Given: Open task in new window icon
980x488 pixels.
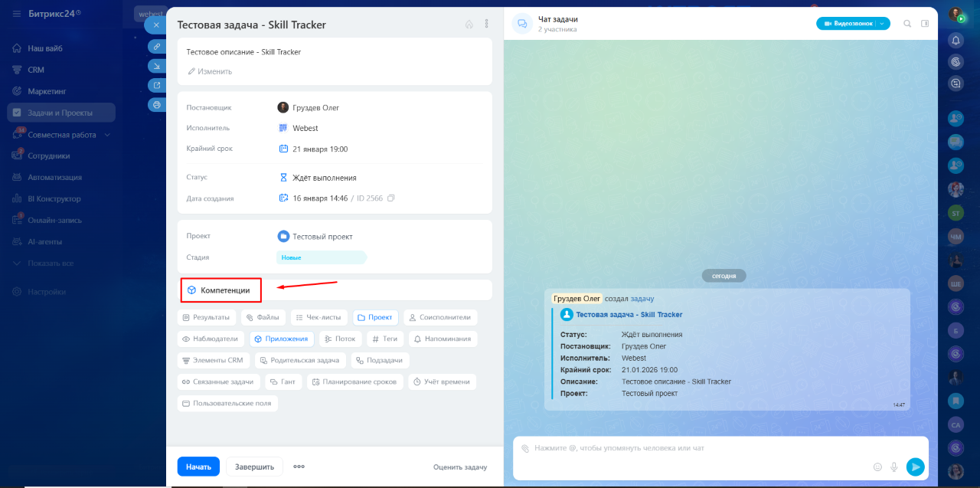Looking at the screenshot, I should tap(157, 85).
